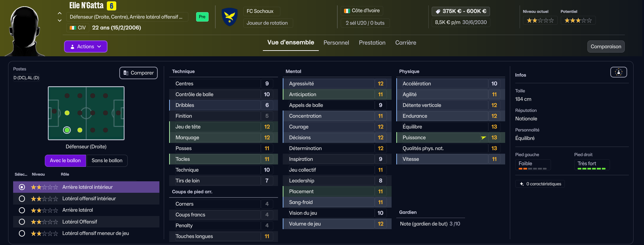The image size is (644, 245).
Task: Click the price tag icon by transfer value
Action: point(438,11)
